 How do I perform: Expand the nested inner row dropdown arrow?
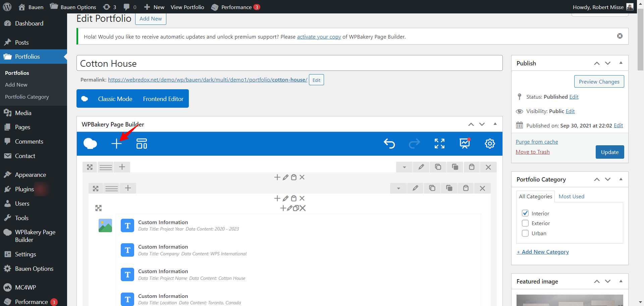[398, 188]
